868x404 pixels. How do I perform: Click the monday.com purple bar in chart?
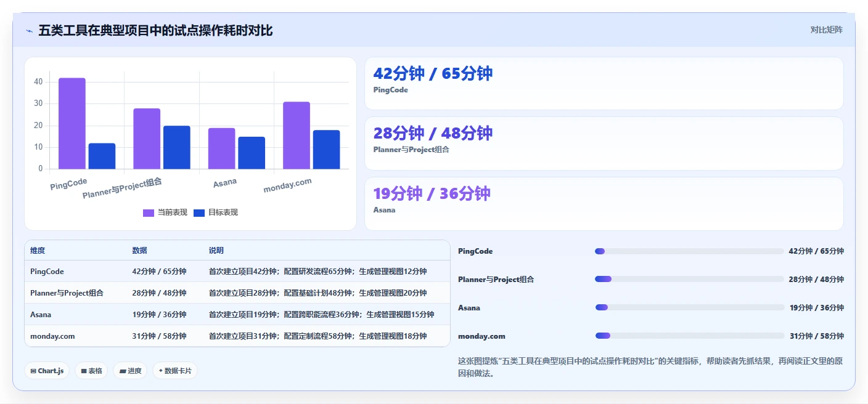tap(297, 135)
